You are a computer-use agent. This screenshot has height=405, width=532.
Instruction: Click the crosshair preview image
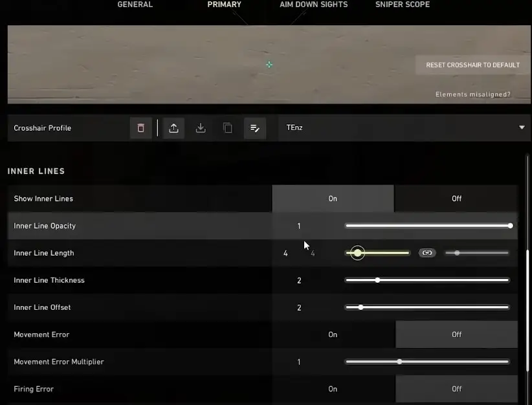(269, 65)
